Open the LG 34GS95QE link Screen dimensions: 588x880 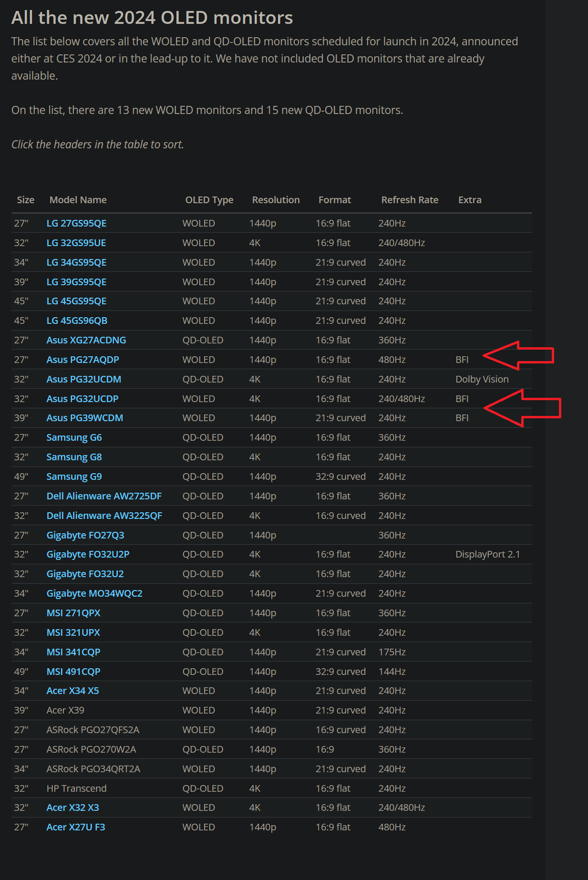(x=76, y=262)
